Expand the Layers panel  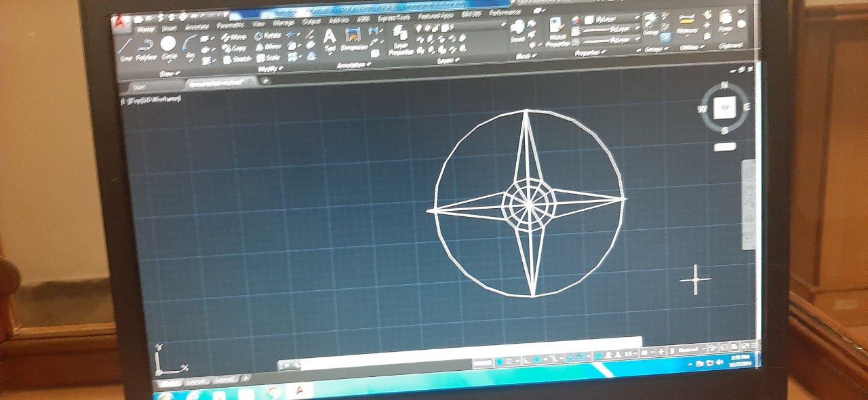tap(448, 60)
